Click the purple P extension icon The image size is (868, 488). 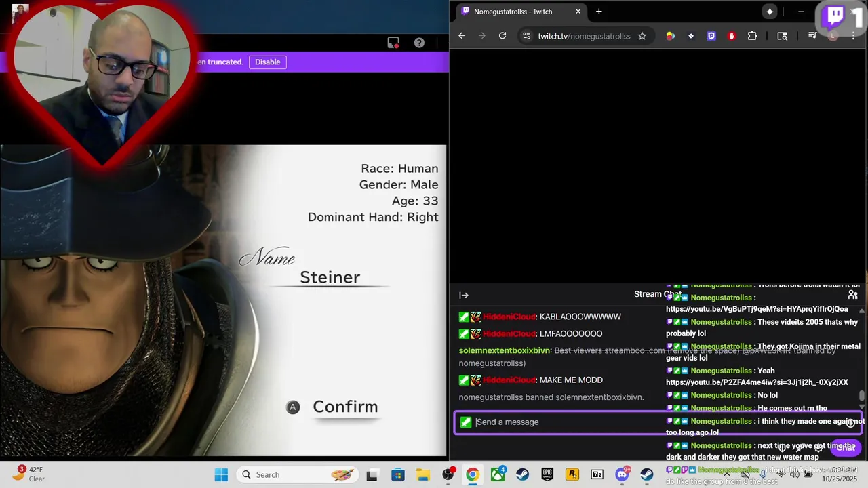click(711, 36)
